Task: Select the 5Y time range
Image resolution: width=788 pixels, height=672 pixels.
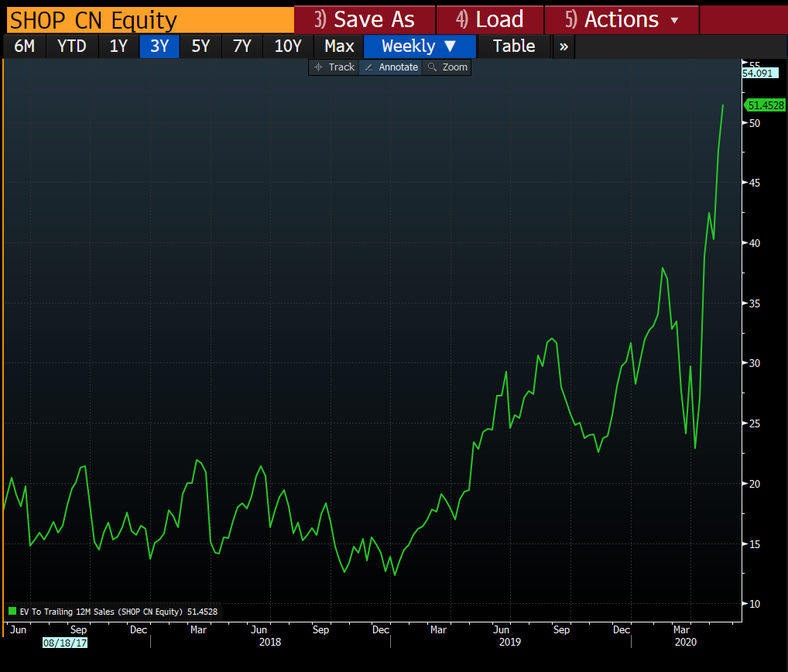Action: point(200,46)
